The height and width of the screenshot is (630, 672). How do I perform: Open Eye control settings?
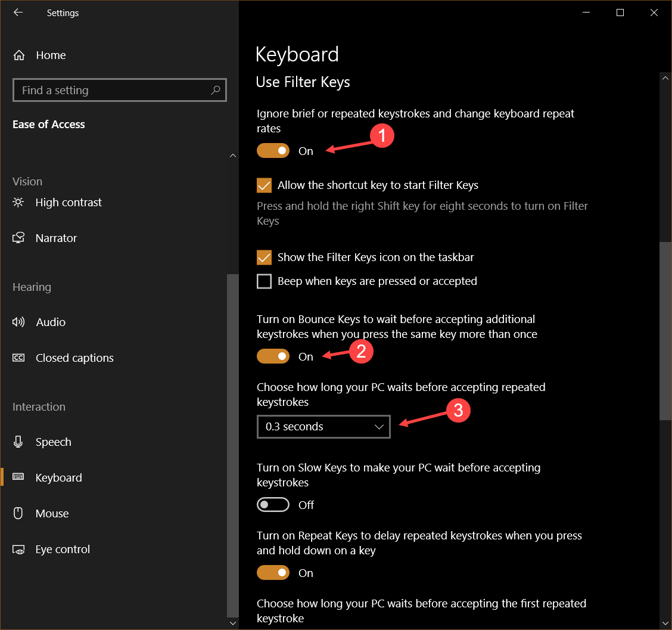(63, 550)
